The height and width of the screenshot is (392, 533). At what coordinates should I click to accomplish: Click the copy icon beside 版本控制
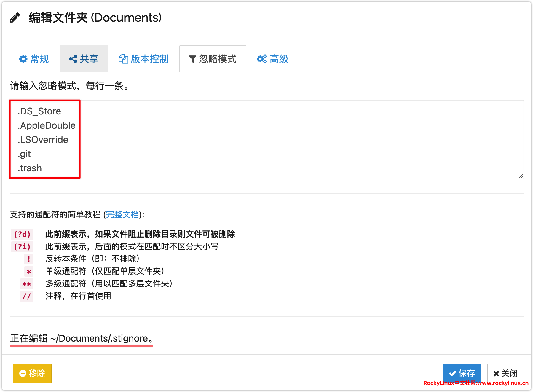pos(123,59)
